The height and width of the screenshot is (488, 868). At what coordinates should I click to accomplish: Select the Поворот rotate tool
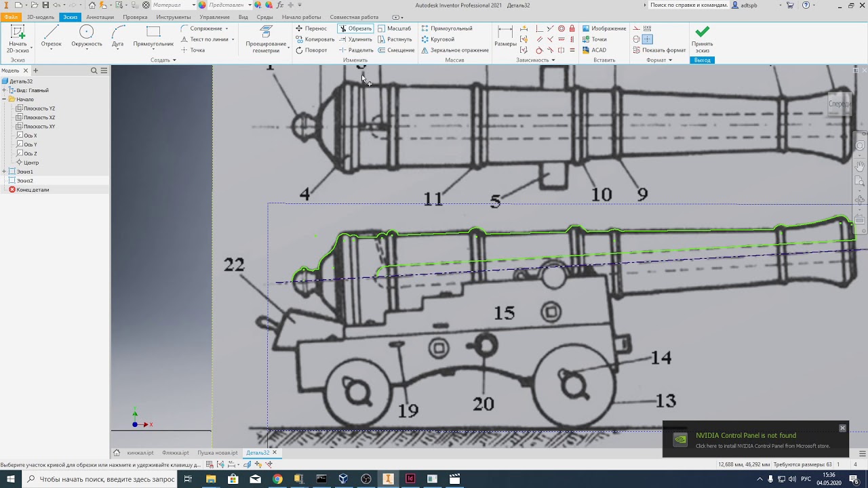311,50
